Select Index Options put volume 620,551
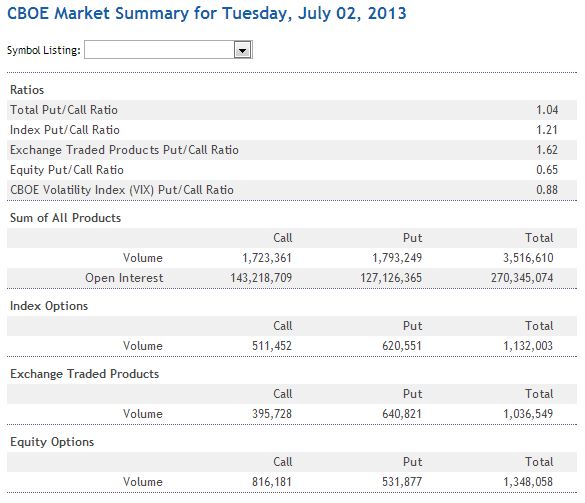Image resolution: width=585 pixels, height=503 pixels. point(402,346)
